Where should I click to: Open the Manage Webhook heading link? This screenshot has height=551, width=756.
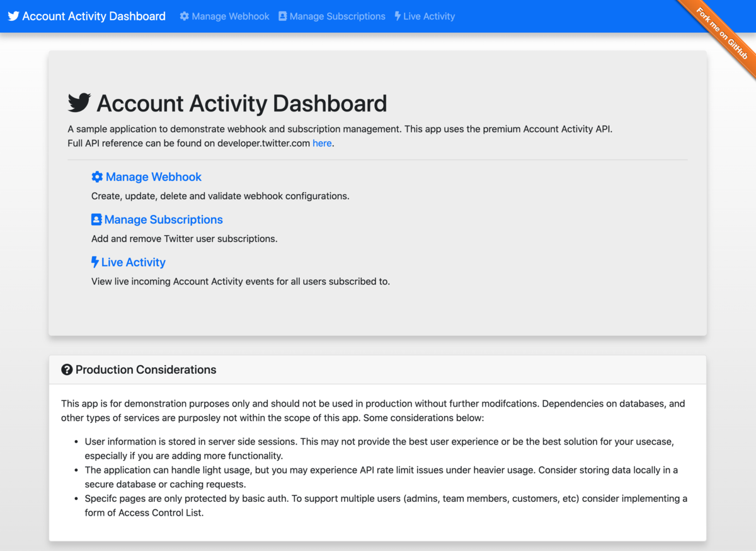pyautogui.click(x=147, y=177)
